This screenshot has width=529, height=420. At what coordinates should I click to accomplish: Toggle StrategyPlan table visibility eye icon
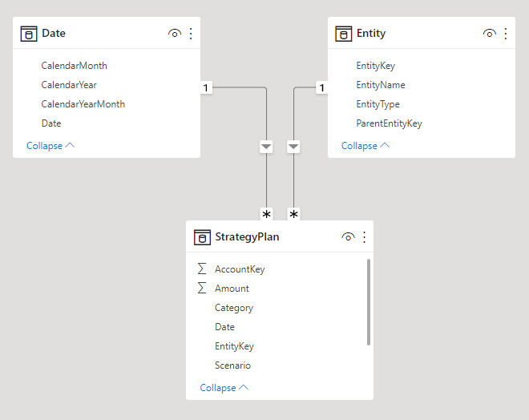click(348, 237)
